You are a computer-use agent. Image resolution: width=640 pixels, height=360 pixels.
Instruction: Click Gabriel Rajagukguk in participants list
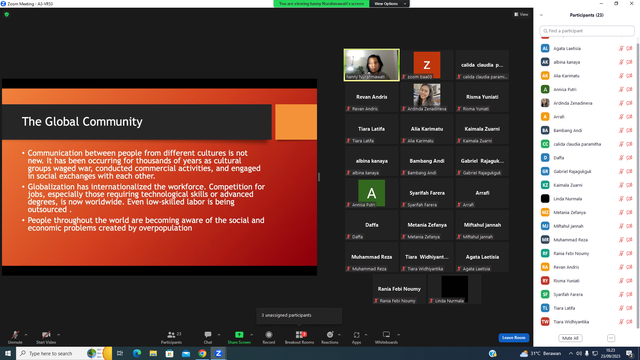586,171
